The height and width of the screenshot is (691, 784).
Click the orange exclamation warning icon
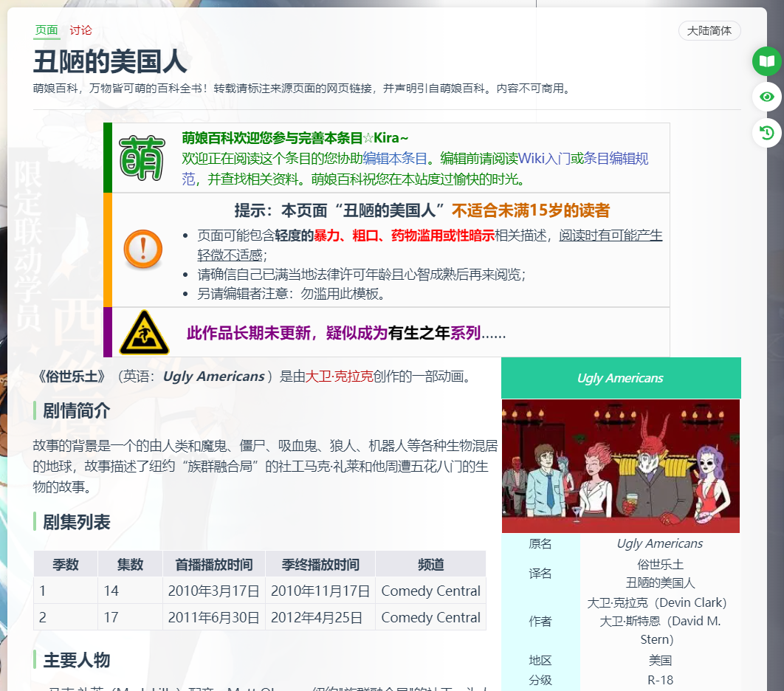point(143,249)
